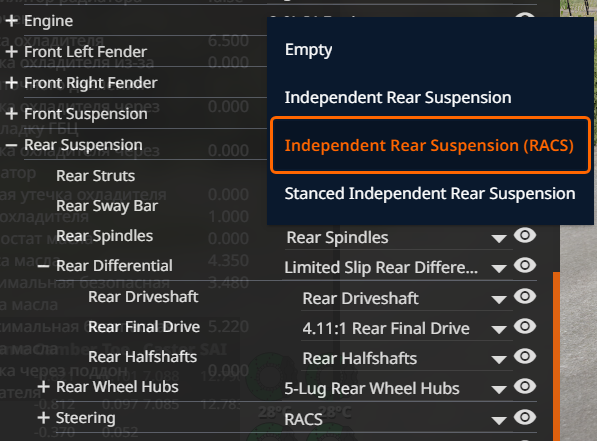Open the Rear Final Drive dropdown
Screen dimensions: 597x441
pyautogui.click(x=407, y=328)
